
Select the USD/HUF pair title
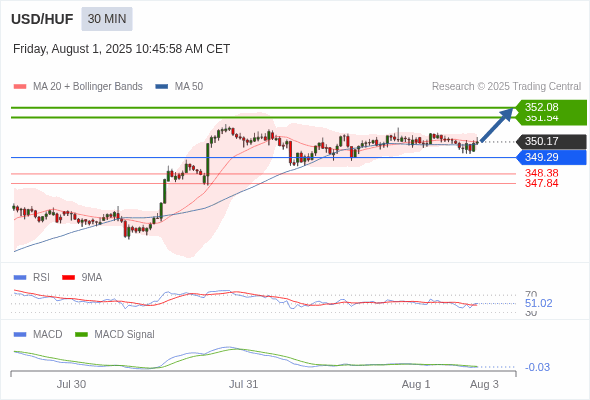coord(42,19)
